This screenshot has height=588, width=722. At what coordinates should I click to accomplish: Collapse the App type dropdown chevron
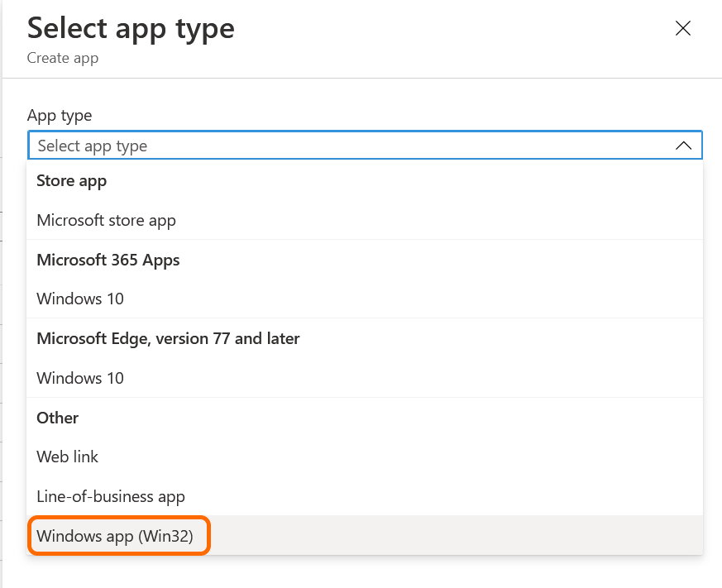click(x=683, y=146)
